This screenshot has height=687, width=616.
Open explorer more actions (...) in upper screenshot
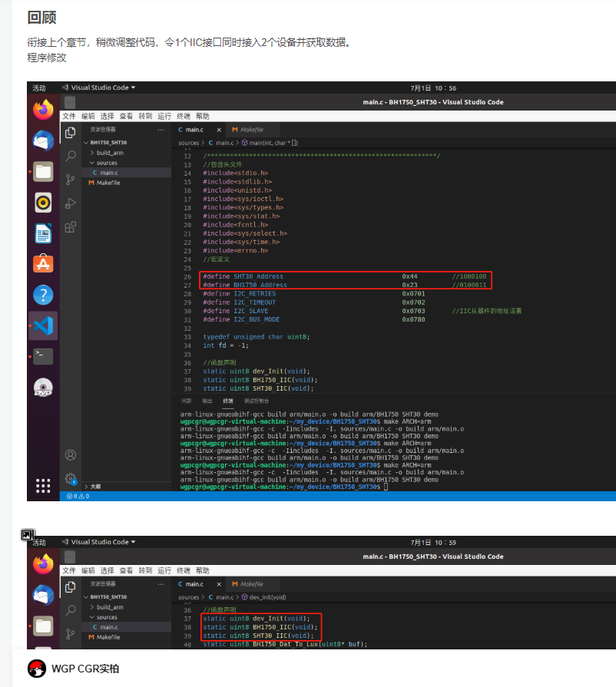tap(161, 130)
